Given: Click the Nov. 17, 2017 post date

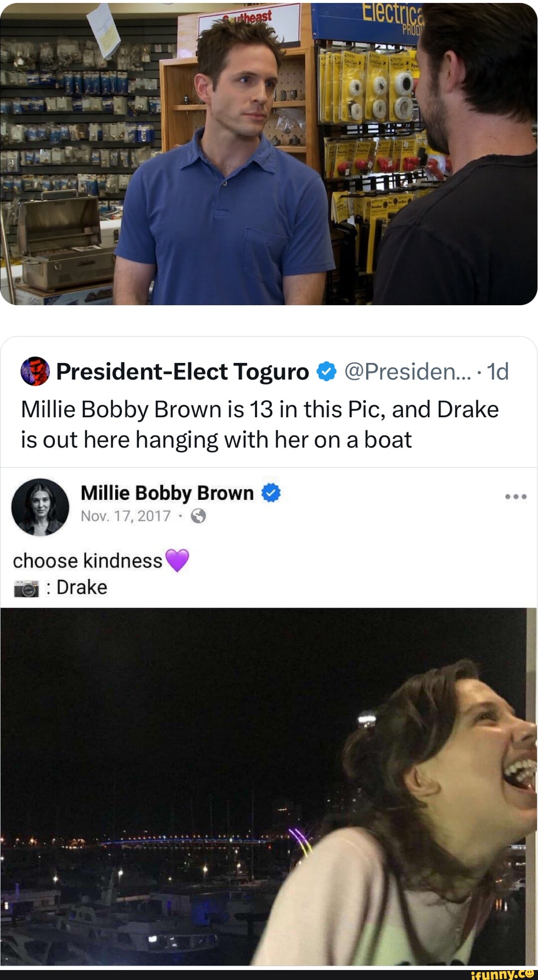Looking at the screenshot, I should coord(126,516).
